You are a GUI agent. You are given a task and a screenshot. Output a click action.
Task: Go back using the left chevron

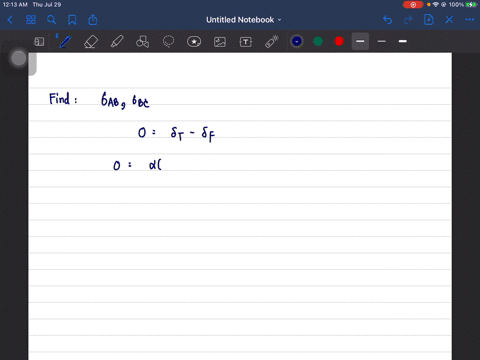point(10,20)
